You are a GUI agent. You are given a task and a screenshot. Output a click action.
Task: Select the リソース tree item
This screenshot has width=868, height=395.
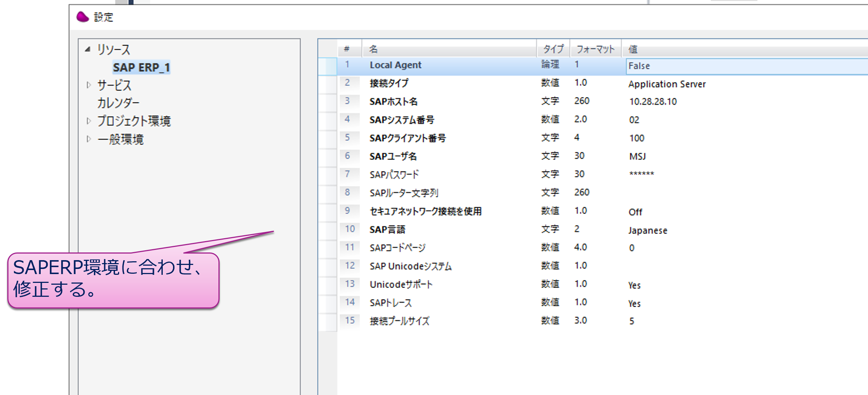coord(113,49)
